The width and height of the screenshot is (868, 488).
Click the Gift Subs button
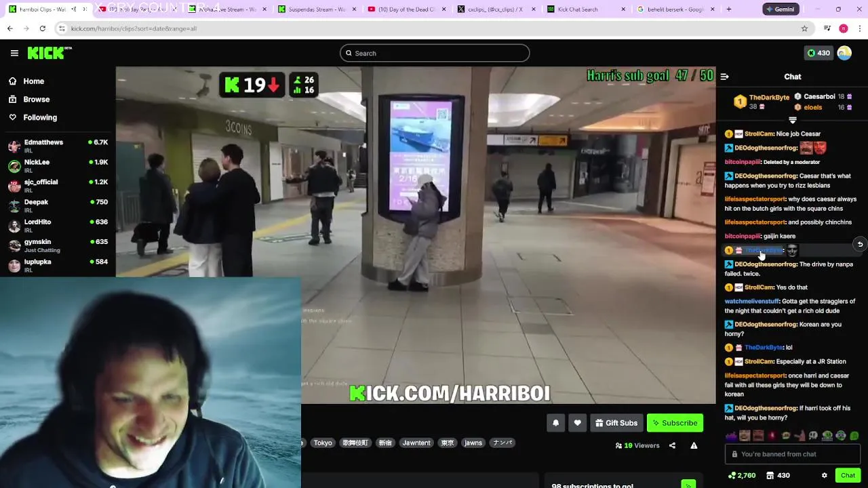616,423
